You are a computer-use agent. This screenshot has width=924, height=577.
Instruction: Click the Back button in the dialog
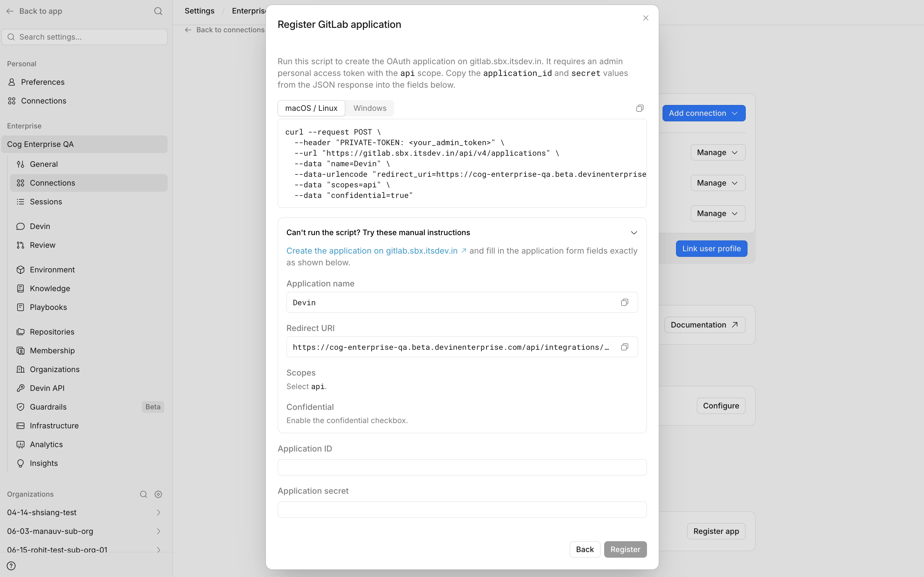pos(585,549)
